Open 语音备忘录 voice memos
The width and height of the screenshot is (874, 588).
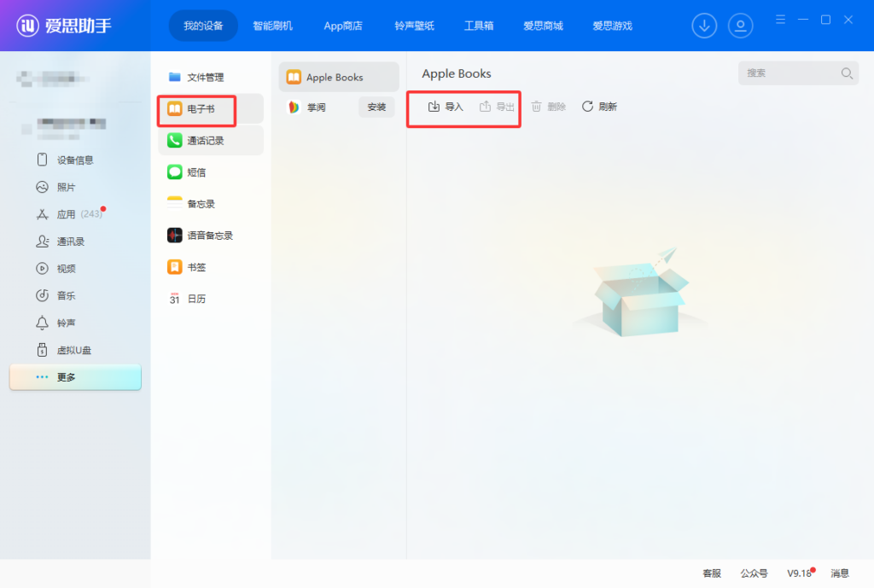(x=211, y=236)
